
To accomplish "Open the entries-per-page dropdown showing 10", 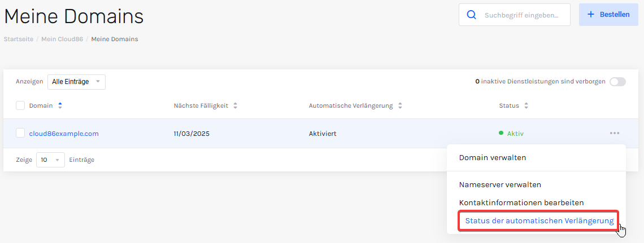I will click(x=50, y=160).
